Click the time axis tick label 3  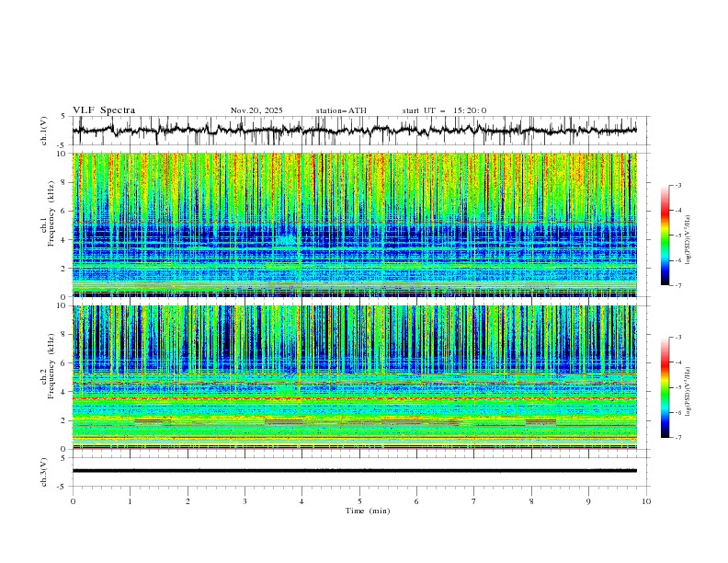(245, 501)
